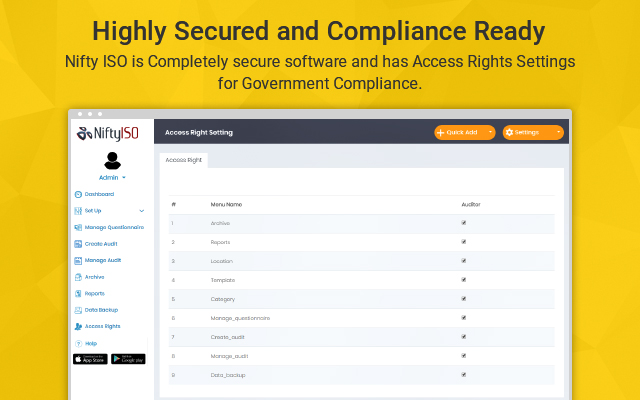Open Create Audit menu item
The width and height of the screenshot is (640, 400).
(101, 244)
